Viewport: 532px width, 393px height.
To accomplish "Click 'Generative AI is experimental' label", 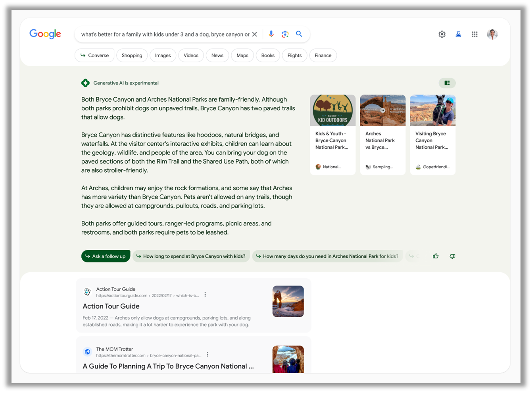I will (x=126, y=83).
